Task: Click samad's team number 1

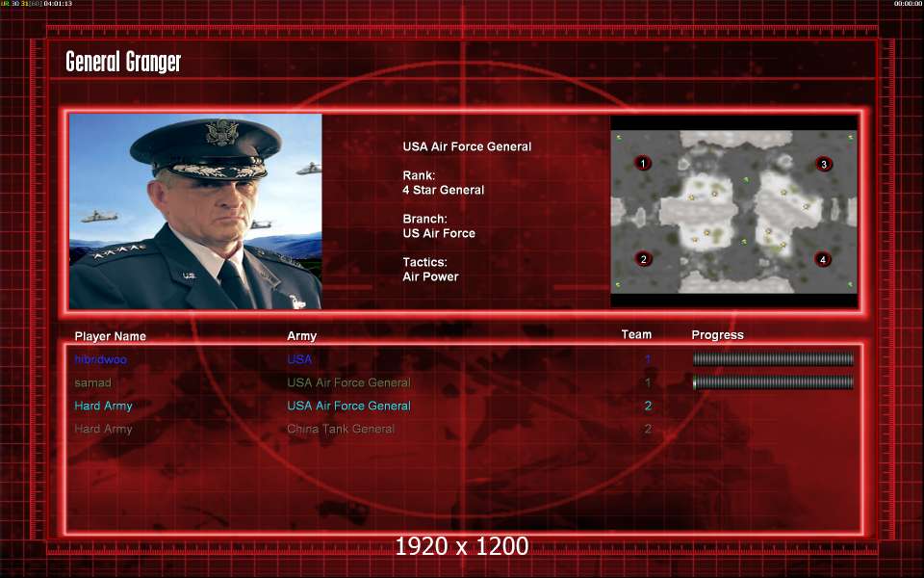Action: [x=648, y=382]
